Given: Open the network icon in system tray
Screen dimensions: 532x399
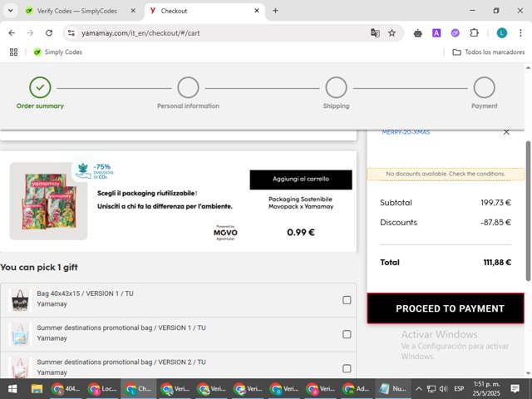Looking at the screenshot, I should tap(431, 389).
